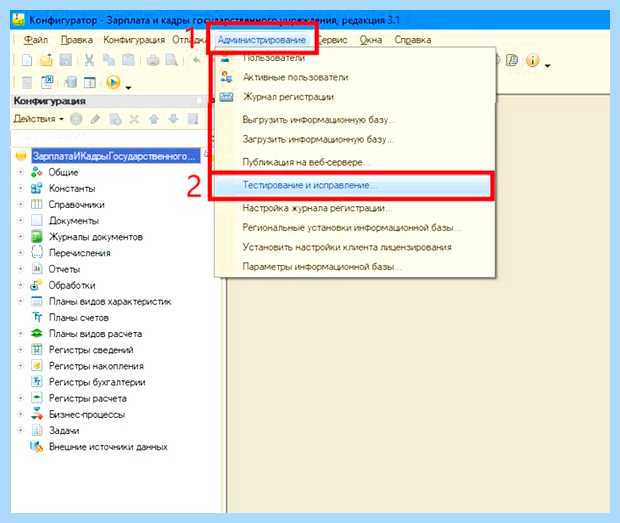
Task: Click the syntax helper icon left of info
Action: [x=512, y=60]
